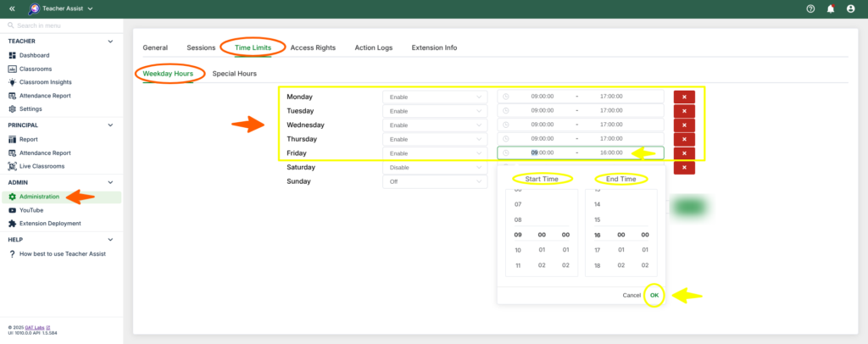868x344 pixels.
Task: Remove Tuesday hours with red X button
Action: (x=684, y=111)
